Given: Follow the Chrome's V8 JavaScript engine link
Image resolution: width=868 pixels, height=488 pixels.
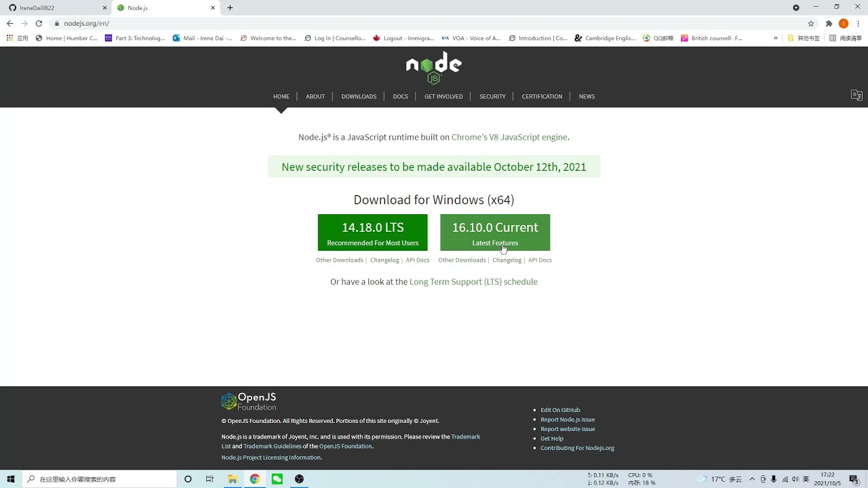Looking at the screenshot, I should (x=509, y=137).
